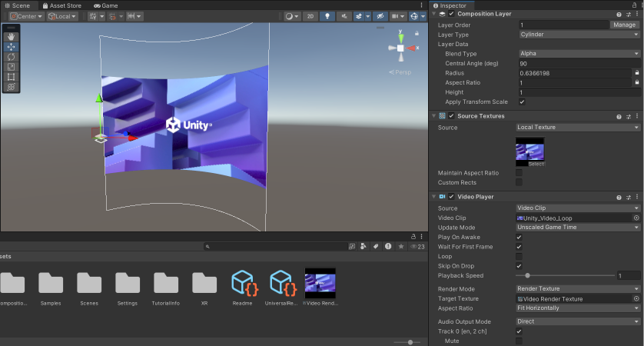Screen dimensions: 644x346
Task: Open the UniversalRenderPipeline asset
Action: click(x=281, y=283)
